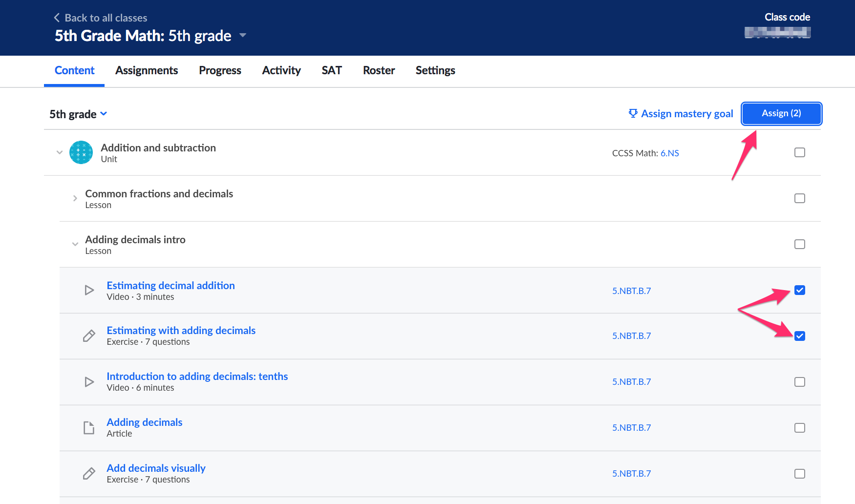Viewport: 855px width, 504px height.
Task: Click the back arrow before Back to all classes
Action: click(x=57, y=18)
